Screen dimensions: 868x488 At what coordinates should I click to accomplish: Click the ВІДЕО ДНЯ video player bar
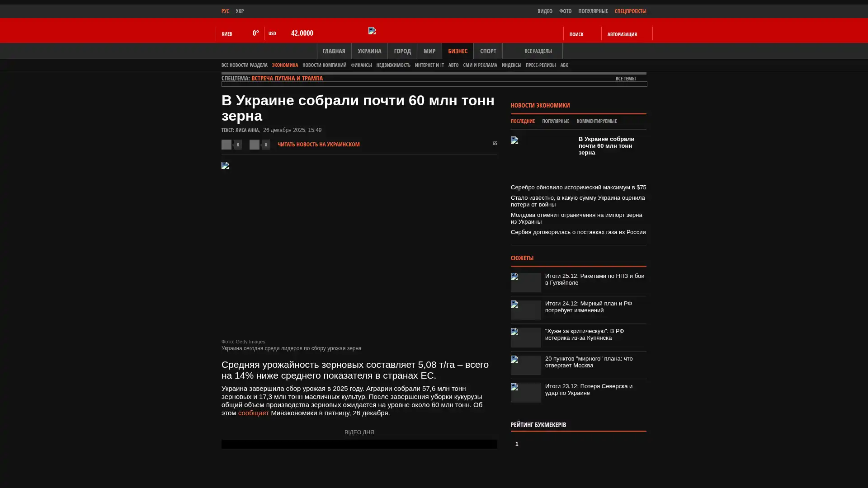[x=359, y=444]
